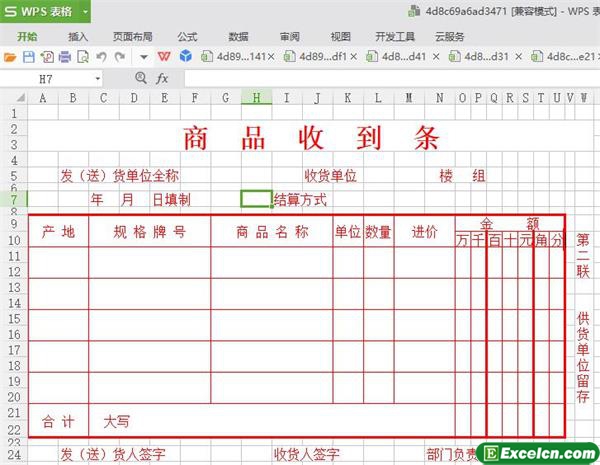Open the 视图 ribbon tab
This screenshot has width=600, height=465.
(341, 37)
